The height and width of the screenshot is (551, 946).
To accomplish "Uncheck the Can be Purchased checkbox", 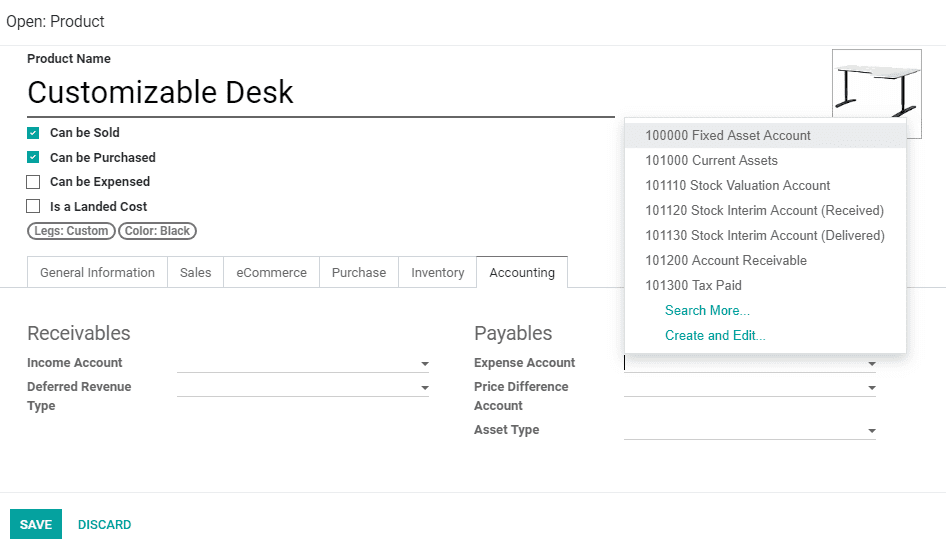I will (x=33, y=158).
